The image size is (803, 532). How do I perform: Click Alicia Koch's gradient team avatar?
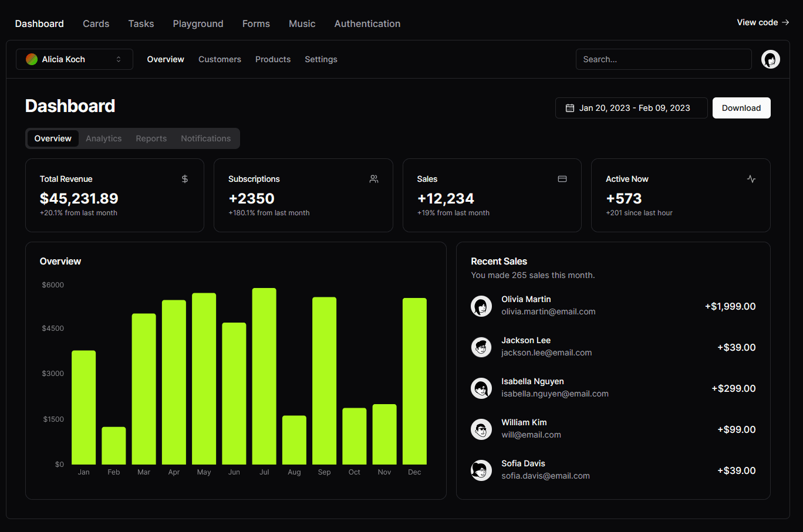click(32, 59)
